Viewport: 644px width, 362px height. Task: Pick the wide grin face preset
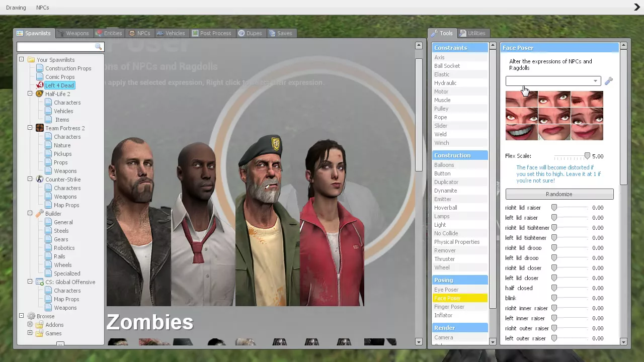tap(521, 132)
